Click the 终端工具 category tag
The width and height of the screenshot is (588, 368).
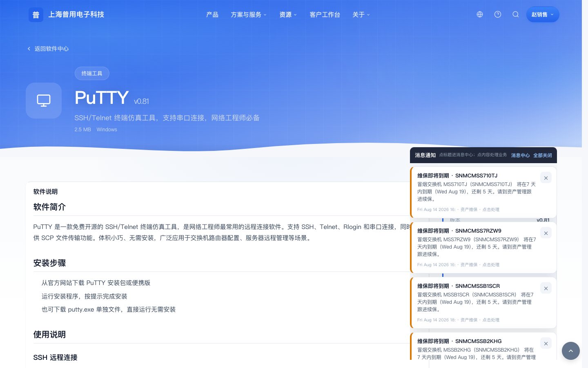pos(92,73)
